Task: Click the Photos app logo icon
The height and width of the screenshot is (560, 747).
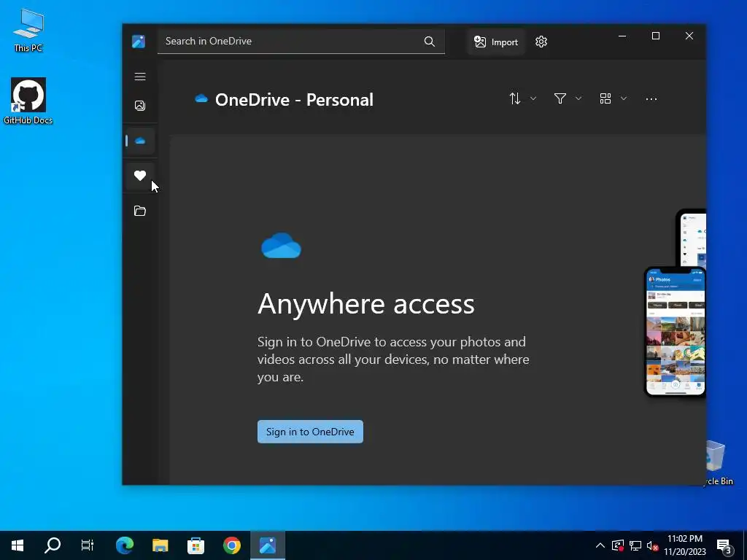Action: click(139, 42)
